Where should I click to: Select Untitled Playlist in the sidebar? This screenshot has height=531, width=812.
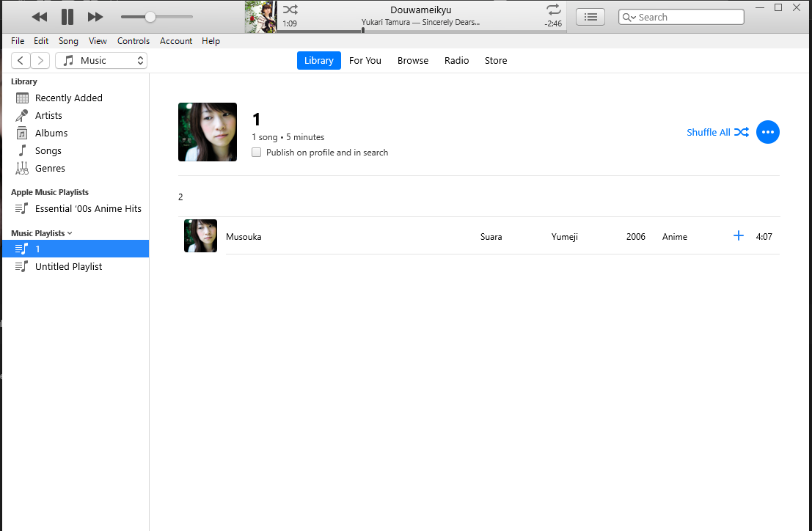(x=75, y=266)
